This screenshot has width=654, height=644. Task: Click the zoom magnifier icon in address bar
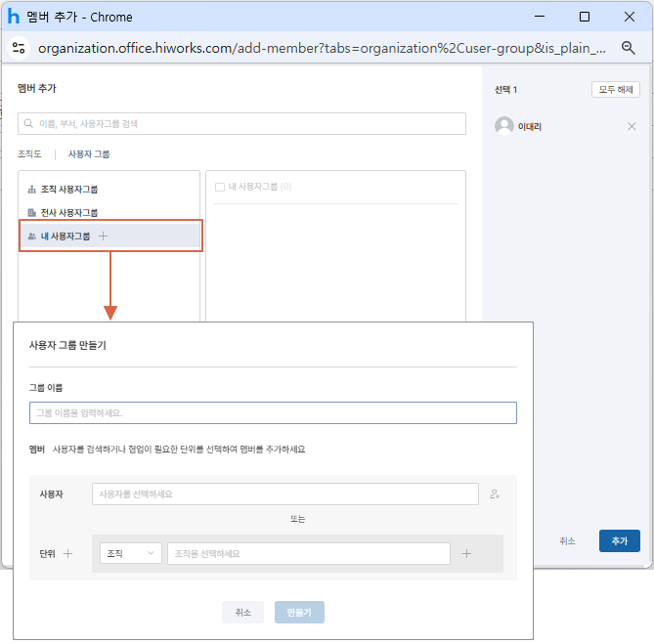click(x=629, y=47)
